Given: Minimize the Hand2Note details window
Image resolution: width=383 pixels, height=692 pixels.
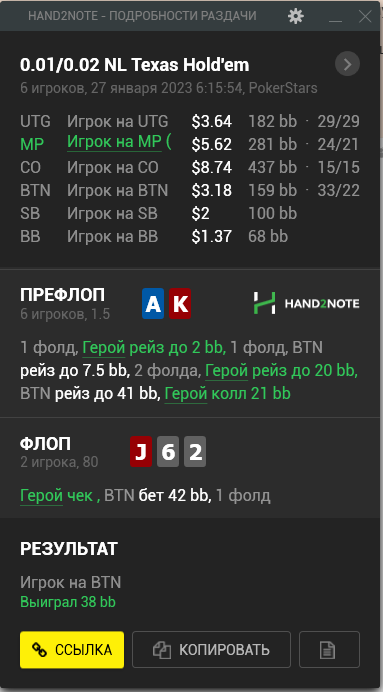Looking at the screenshot, I should (x=335, y=17).
